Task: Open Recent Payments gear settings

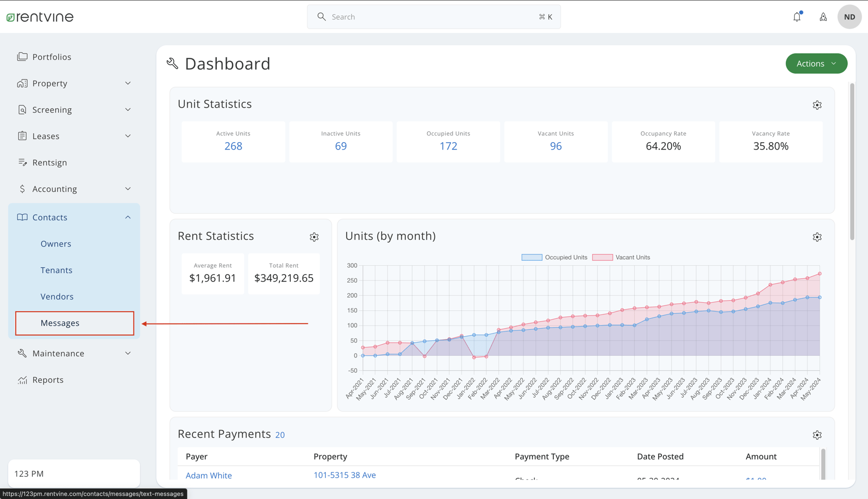Action: pyautogui.click(x=817, y=435)
